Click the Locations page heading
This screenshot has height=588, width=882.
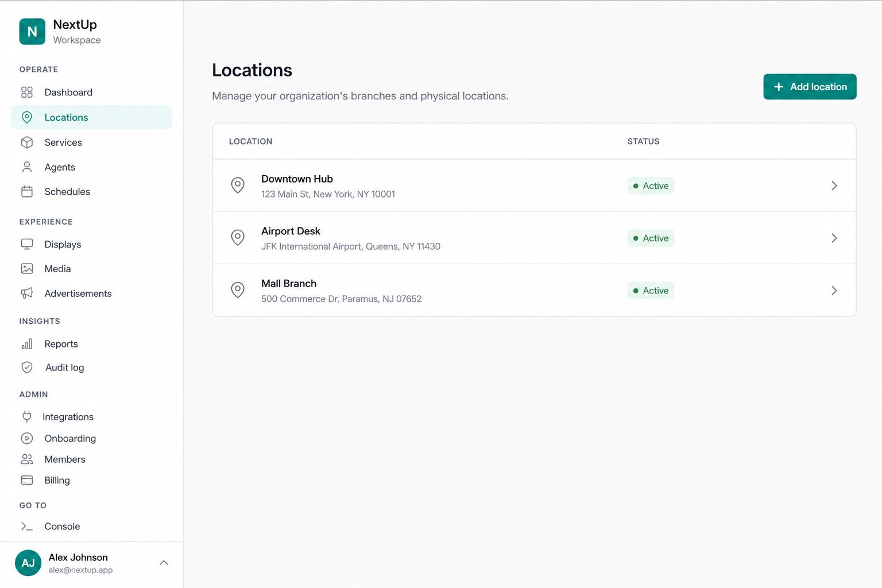click(252, 70)
